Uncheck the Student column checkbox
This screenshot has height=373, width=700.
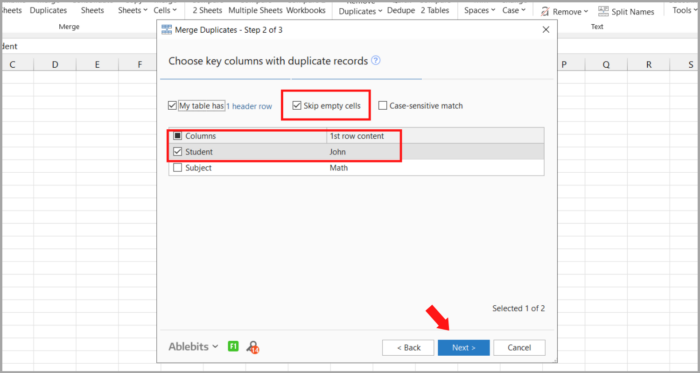tap(178, 152)
